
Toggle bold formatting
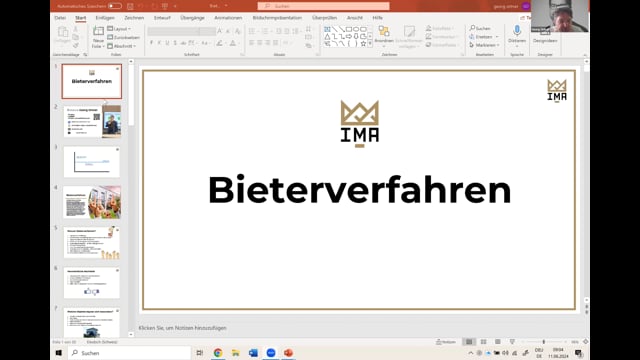[151, 43]
